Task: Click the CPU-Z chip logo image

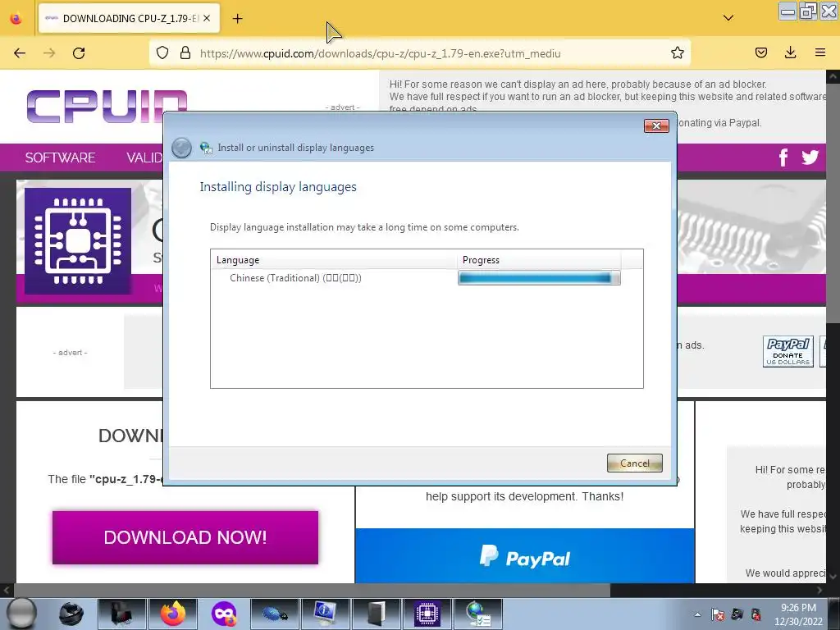Action: (78, 240)
